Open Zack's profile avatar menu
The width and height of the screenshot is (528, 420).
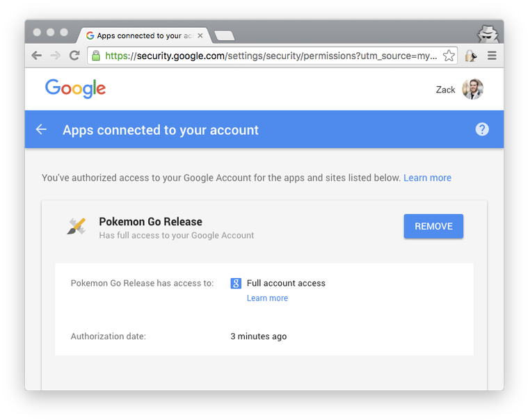(472, 89)
